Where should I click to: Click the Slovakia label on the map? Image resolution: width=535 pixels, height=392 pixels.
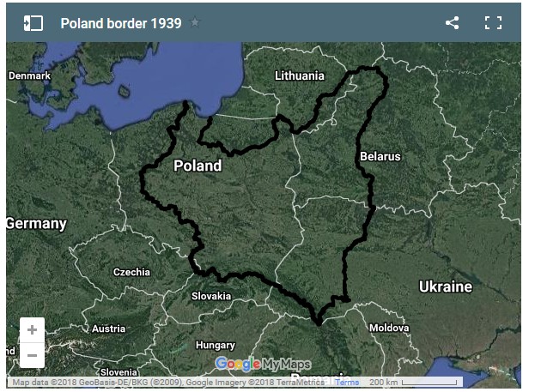210,296
